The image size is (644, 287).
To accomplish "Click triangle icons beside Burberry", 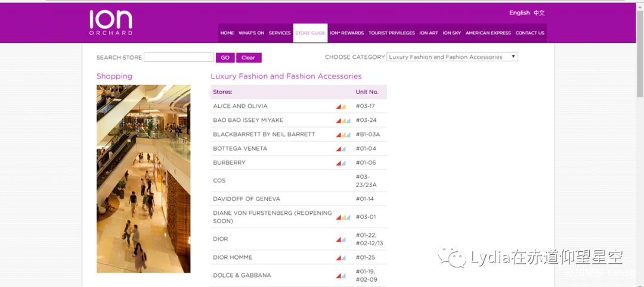I will (341, 163).
